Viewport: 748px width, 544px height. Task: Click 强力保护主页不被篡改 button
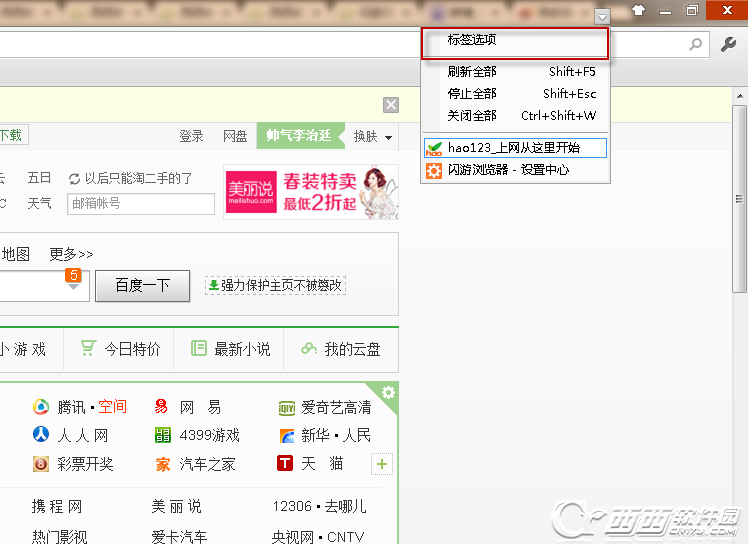275,285
